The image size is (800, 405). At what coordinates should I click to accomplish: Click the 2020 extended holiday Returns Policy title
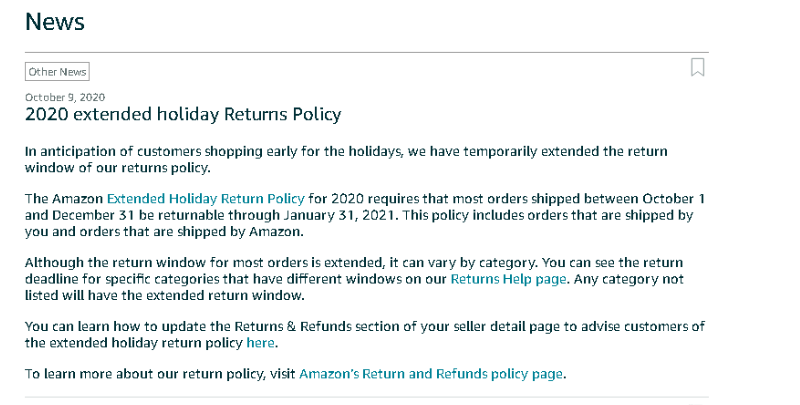(183, 114)
